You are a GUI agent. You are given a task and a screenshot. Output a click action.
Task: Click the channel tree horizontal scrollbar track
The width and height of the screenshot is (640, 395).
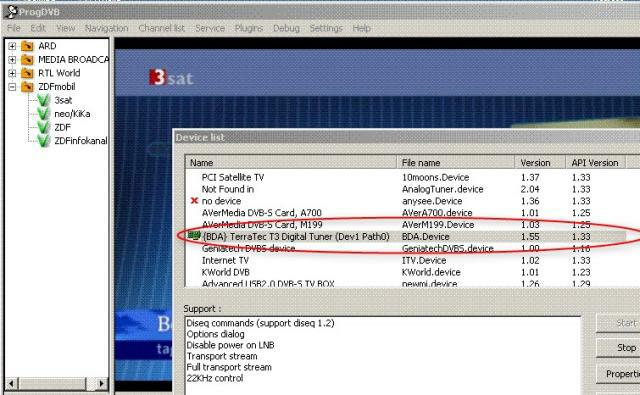tap(51, 384)
